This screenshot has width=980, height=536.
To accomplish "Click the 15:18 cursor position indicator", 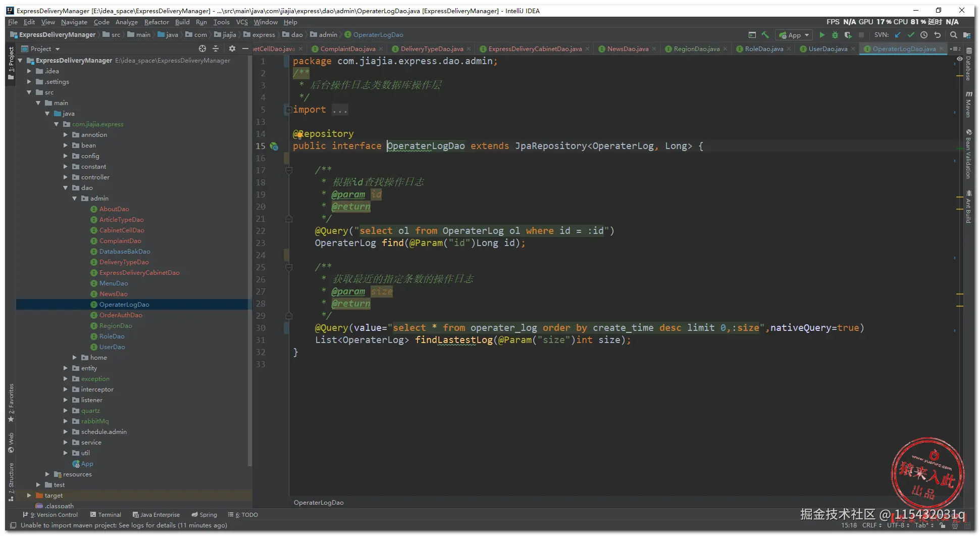I will [849, 525].
